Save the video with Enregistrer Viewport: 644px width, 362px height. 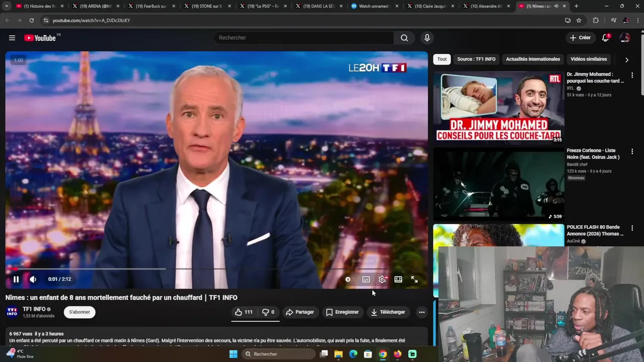[x=342, y=312]
